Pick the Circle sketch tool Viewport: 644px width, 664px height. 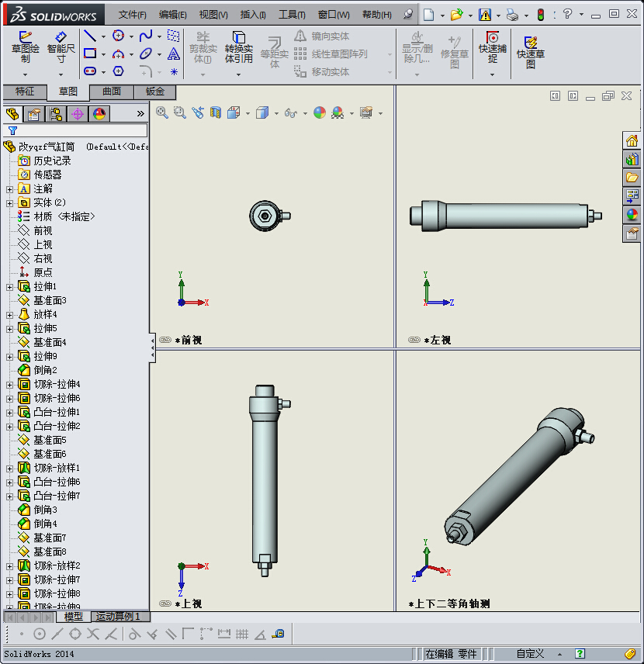(118, 36)
